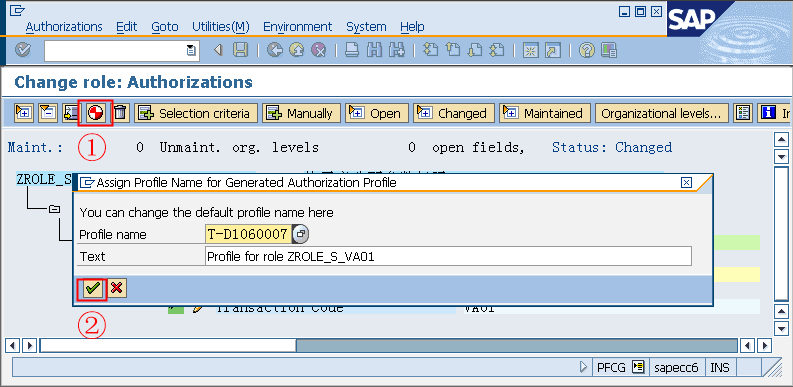Click the Legend icon beside Organizational levels
Screen dimensions: 793x387
point(743,113)
